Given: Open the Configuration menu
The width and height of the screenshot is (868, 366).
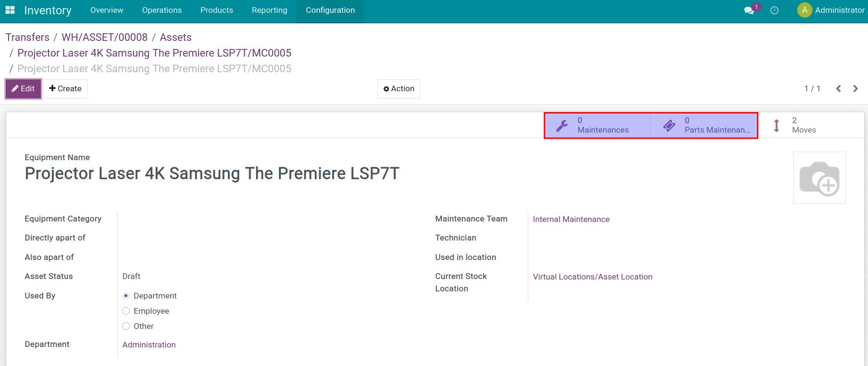Looking at the screenshot, I should point(330,10).
